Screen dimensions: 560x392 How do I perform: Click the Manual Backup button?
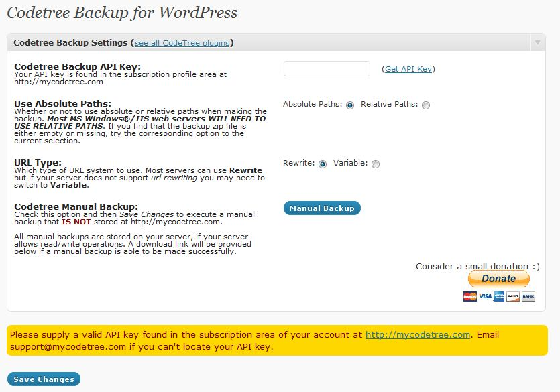tap(322, 208)
